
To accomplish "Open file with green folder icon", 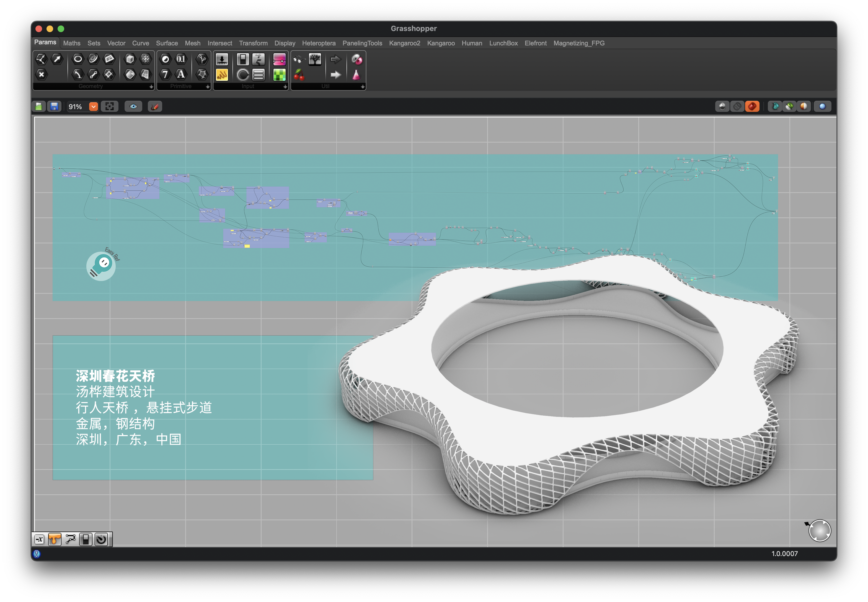I will [39, 107].
